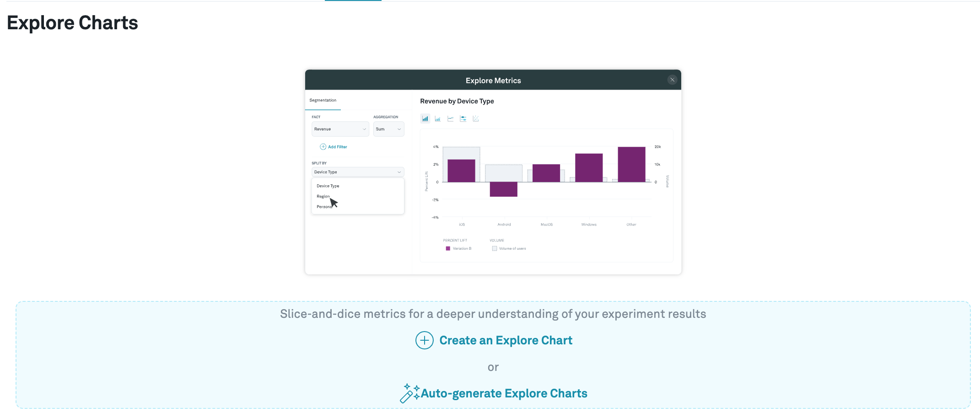Pick the horizontal range chart icon

(x=463, y=119)
